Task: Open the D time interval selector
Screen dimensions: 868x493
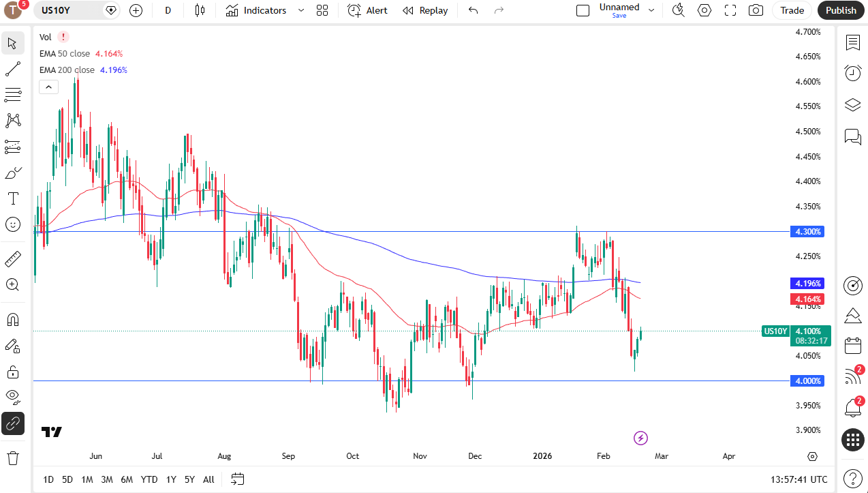Action: [x=168, y=10]
